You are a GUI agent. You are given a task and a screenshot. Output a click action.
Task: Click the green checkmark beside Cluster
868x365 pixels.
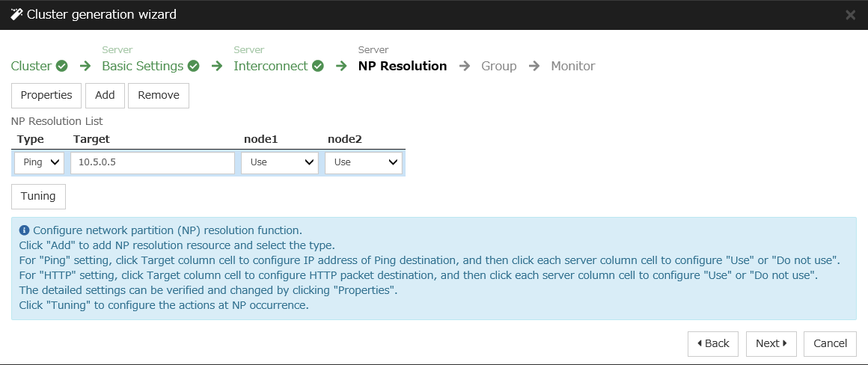(x=62, y=66)
